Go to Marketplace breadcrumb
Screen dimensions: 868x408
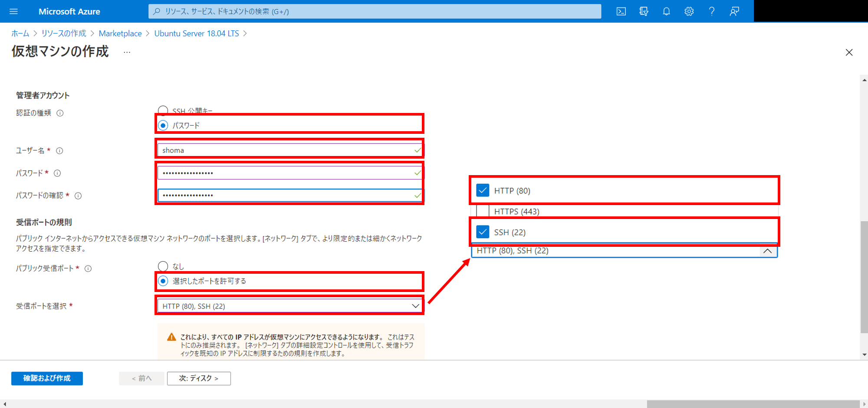coord(120,33)
